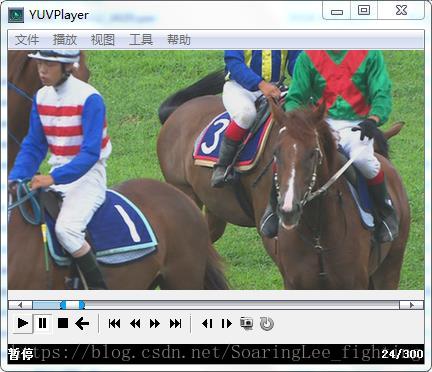Toggle loop playback with the circular arrow icon

point(267,323)
